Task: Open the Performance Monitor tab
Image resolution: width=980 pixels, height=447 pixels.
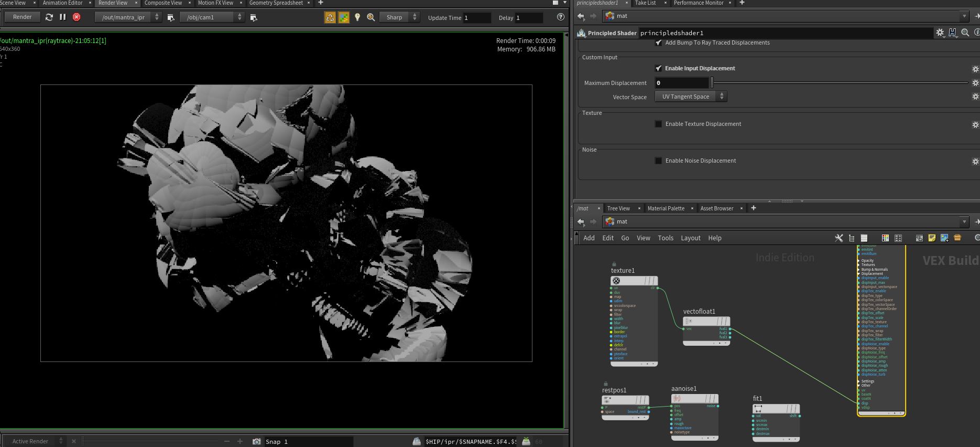Action: coord(698,3)
